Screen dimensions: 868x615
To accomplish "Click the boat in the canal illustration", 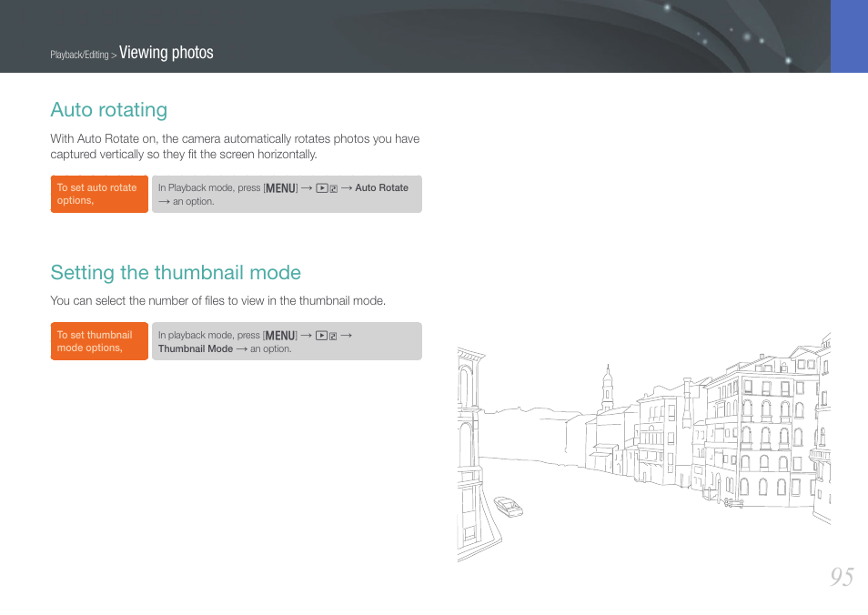I will click(x=508, y=506).
